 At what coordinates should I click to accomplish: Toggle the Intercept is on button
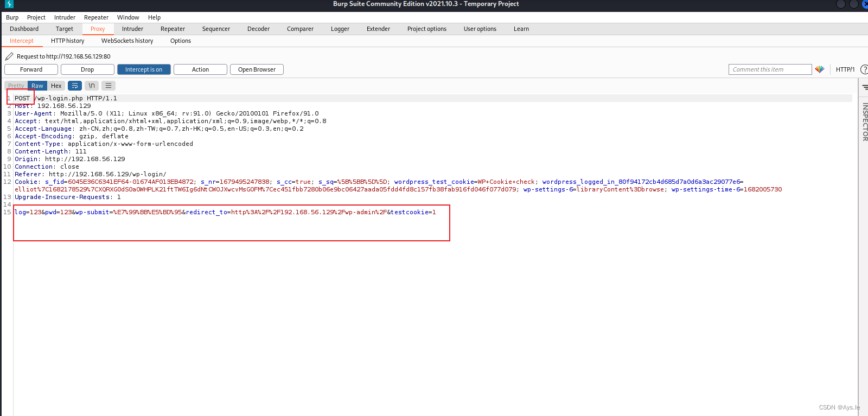pyautogui.click(x=144, y=69)
